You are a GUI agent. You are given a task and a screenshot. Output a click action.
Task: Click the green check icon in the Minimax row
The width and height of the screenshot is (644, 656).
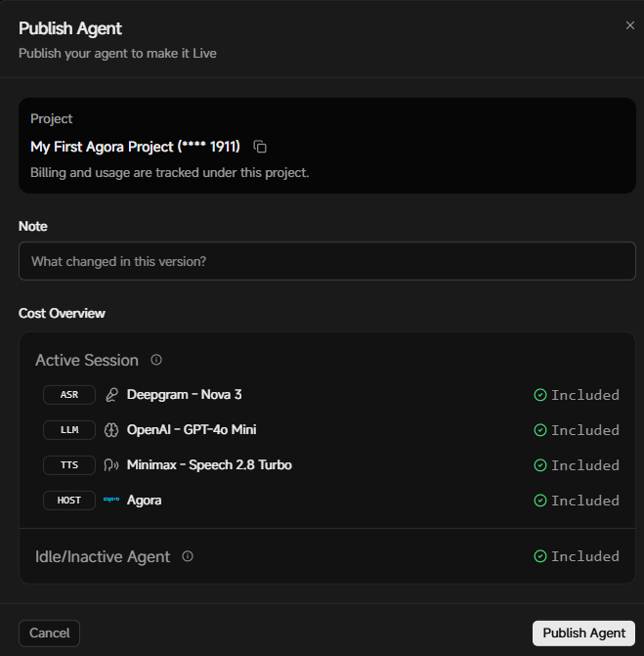[540, 464]
